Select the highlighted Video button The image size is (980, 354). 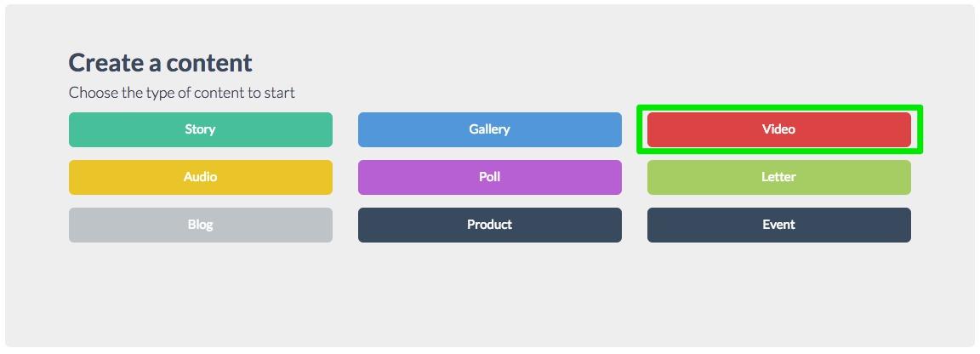[x=778, y=129]
